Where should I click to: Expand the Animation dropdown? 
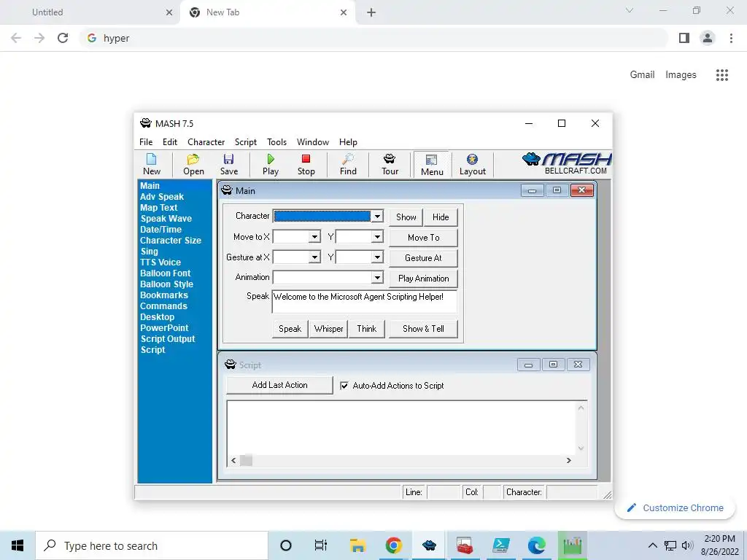coord(377,277)
